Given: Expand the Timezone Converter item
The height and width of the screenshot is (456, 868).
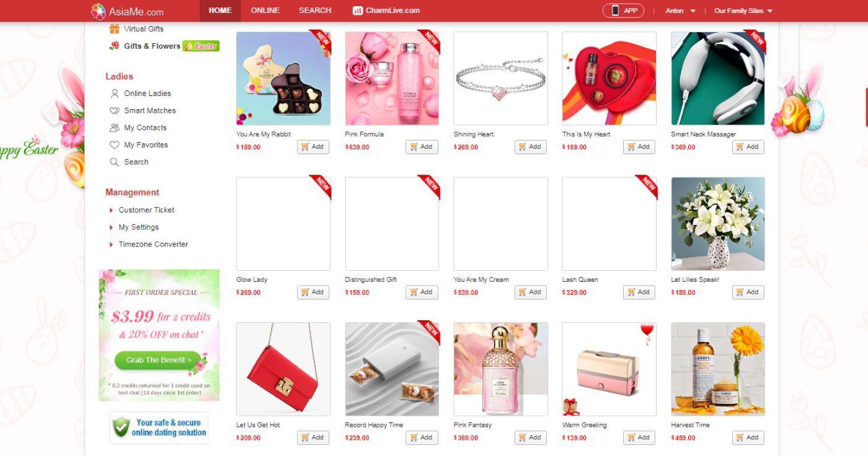Looking at the screenshot, I should [148, 244].
